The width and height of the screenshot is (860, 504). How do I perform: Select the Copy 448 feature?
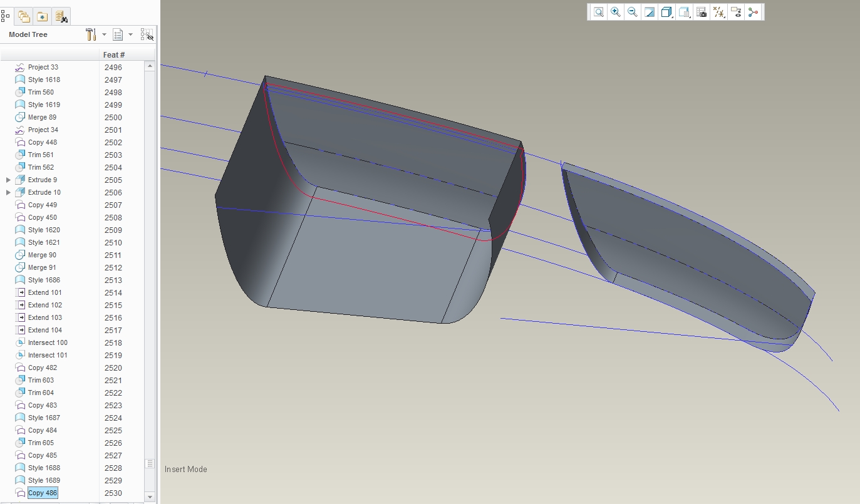pos(43,142)
